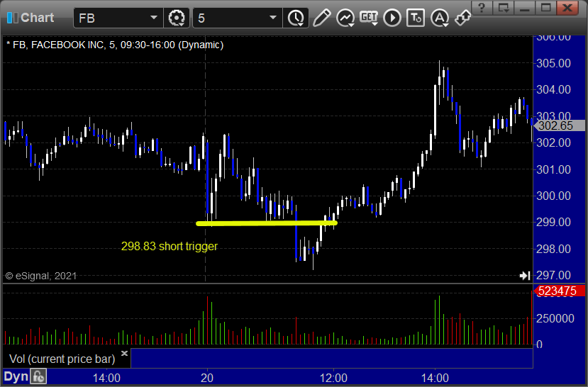Open the studies chart-line icon
588x387 pixels.
(345, 18)
